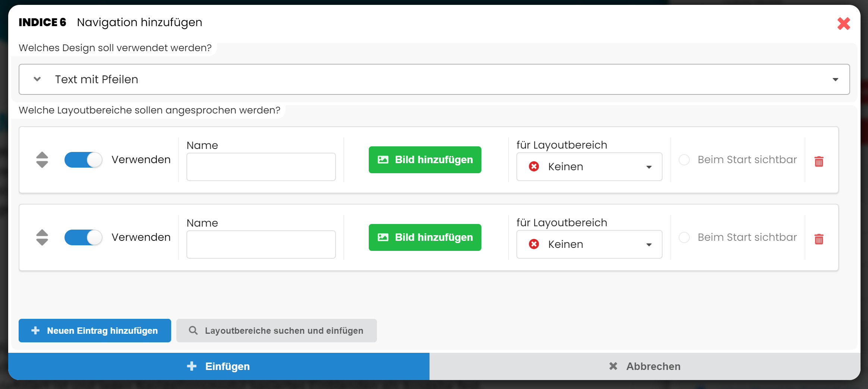Screen dimensions: 868x389
Task: Toggle off Verwenden switch in second entry
Action: coord(83,237)
